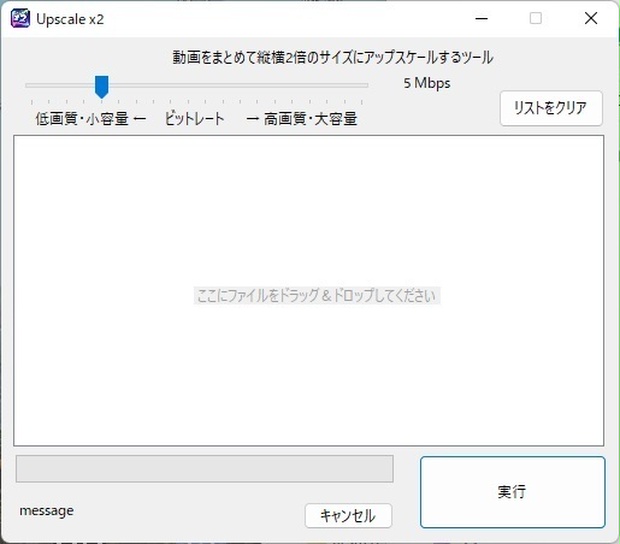Click the 5 Mbps bitrate value label
620x544 pixels.
427,83
